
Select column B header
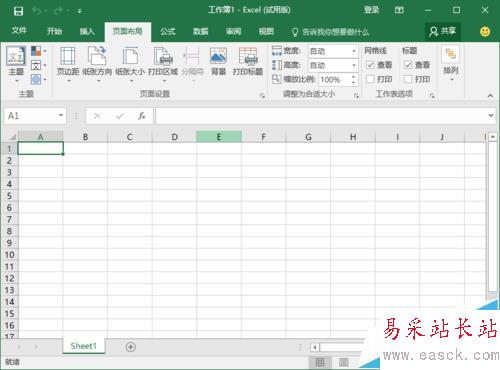coord(85,137)
